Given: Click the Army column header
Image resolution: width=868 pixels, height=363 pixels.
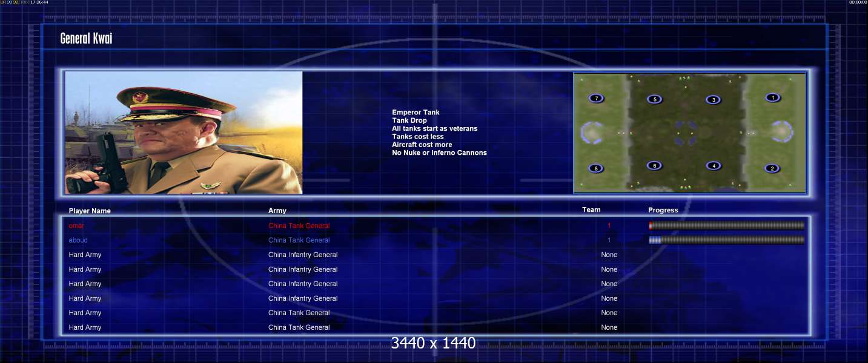Looking at the screenshot, I should (277, 211).
